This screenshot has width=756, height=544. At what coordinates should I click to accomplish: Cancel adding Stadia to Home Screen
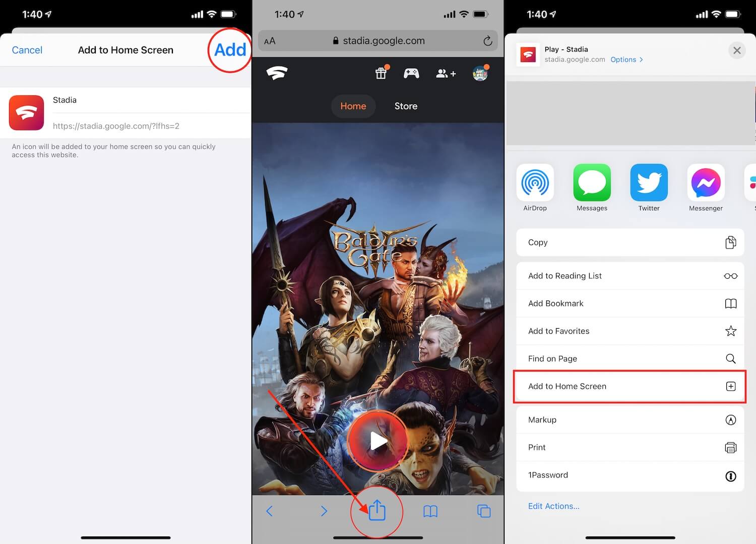pyautogui.click(x=27, y=50)
